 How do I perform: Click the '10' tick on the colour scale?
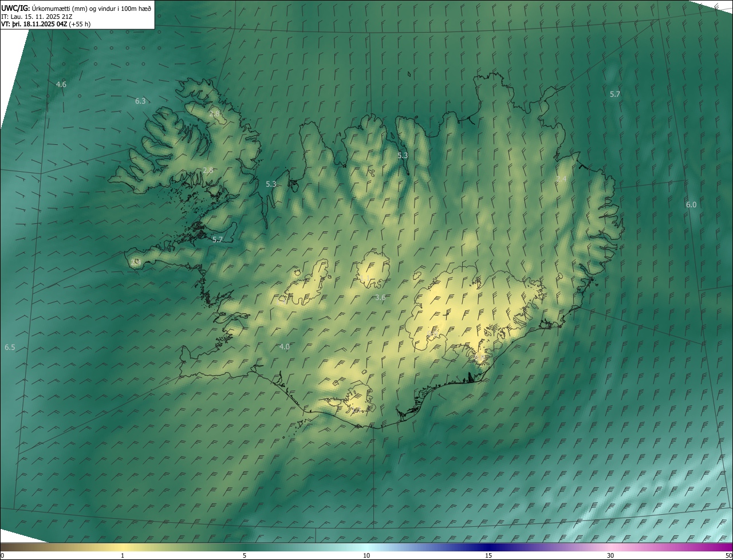click(x=366, y=555)
